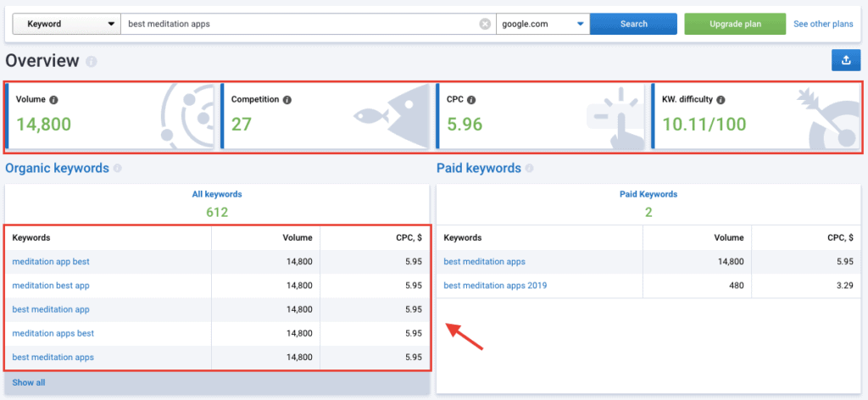Screen dimensions: 868x400
Task: Click info icon beside Volume label
Action: [x=53, y=100]
